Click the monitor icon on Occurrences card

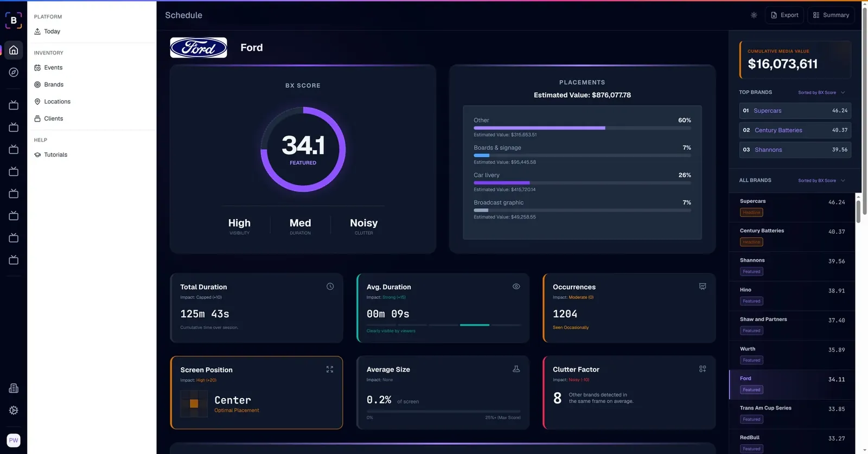pos(703,286)
